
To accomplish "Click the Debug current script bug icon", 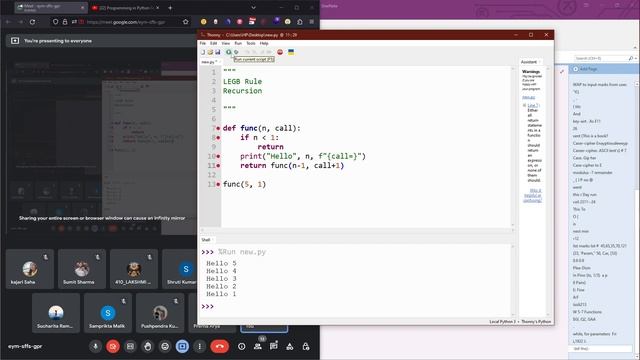I will [x=236, y=52].
